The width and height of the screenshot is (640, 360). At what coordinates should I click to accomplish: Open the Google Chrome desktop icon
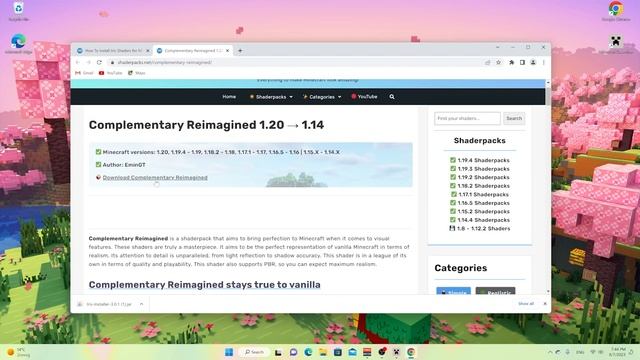(616, 11)
